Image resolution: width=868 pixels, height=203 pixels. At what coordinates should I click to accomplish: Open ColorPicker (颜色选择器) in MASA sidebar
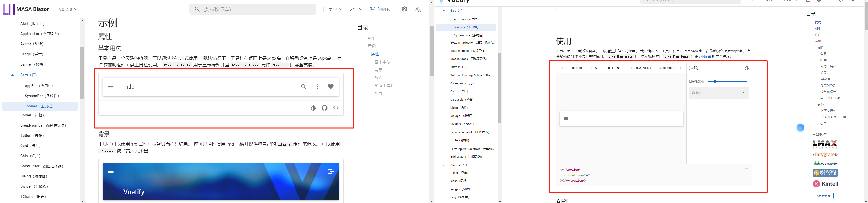coord(42,166)
